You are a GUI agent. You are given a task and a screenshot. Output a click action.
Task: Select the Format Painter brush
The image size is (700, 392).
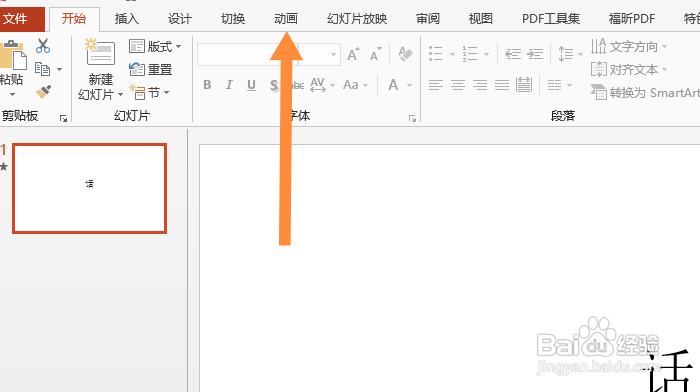43,92
